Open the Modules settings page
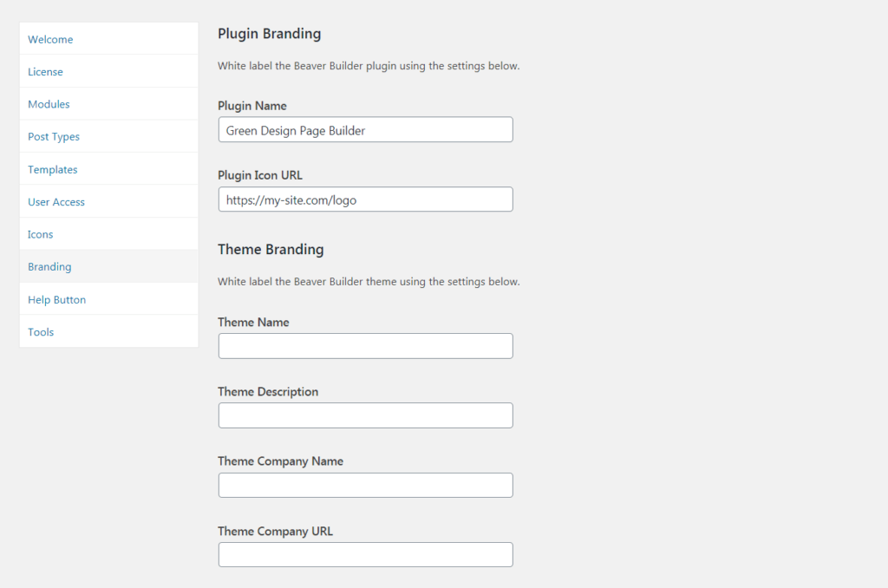 point(49,103)
